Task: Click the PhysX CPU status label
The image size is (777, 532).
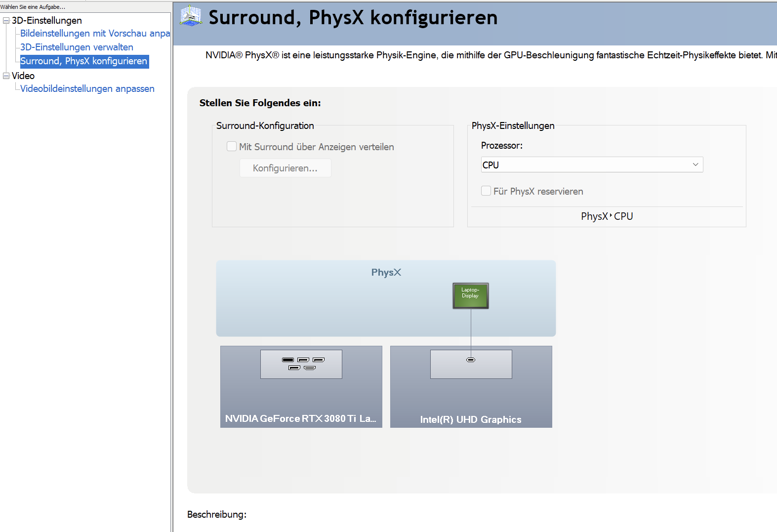Action: click(x=607, y=216)
